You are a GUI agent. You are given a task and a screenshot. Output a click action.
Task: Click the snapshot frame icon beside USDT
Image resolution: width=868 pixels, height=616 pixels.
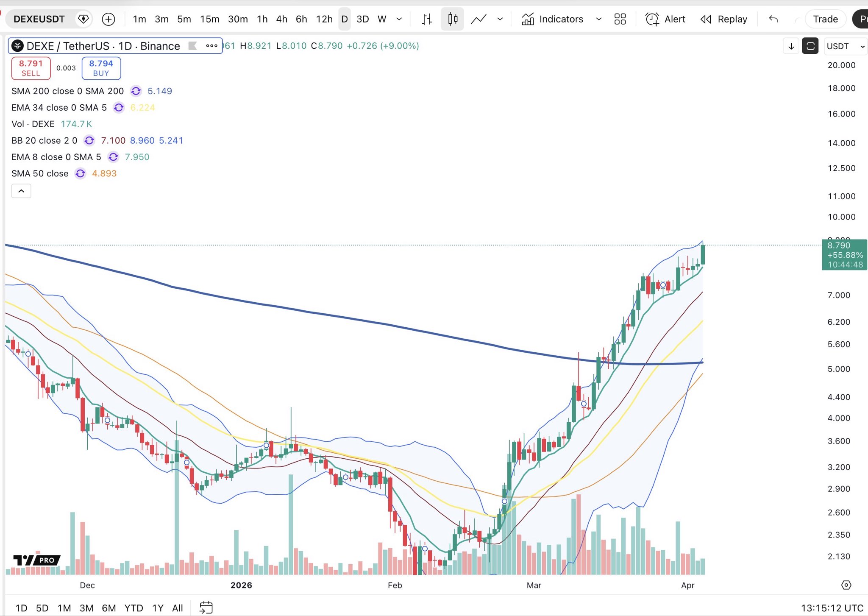pyautogui.click(x=810, y=46)
